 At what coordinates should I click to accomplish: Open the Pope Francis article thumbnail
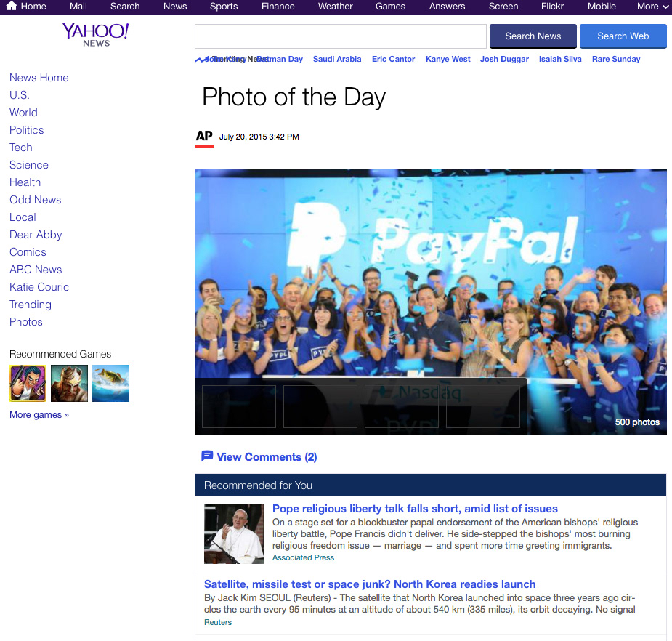pyautogui.click(x=234, y=534)
